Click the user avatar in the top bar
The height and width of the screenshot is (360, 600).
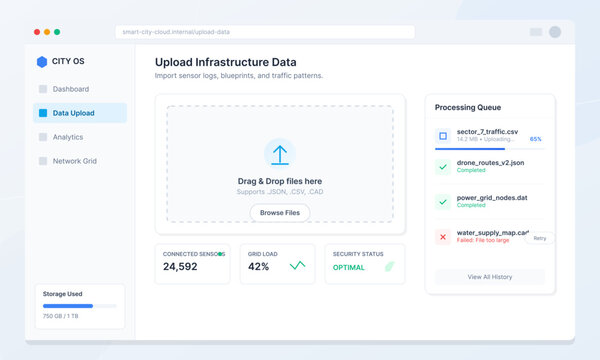[555, 32]
